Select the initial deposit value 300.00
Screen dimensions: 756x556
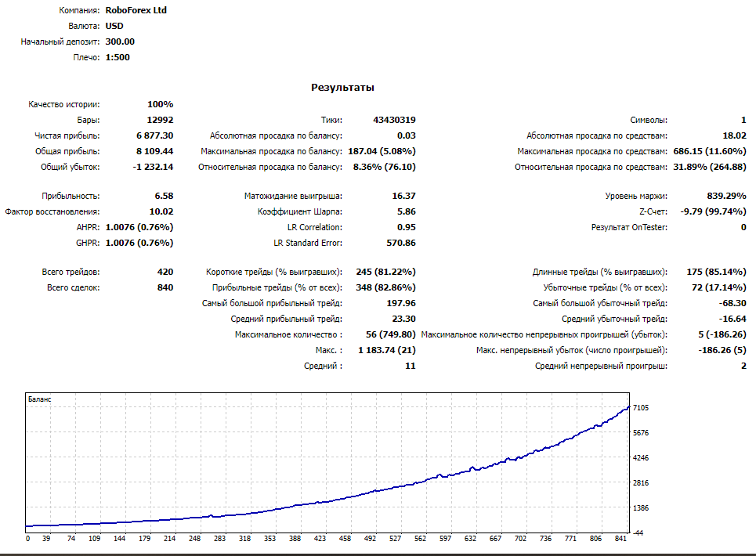[120, 42]
